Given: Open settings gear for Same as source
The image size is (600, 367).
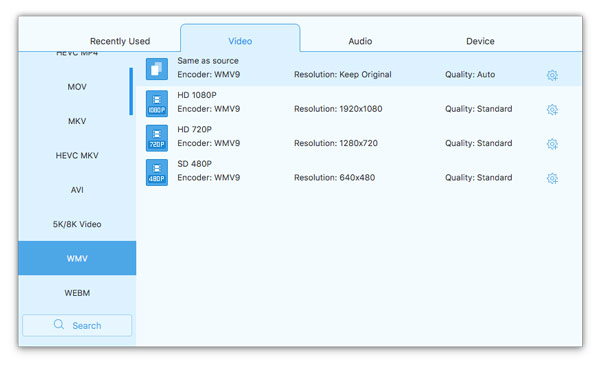Looking at the screenshot, I should point(552,75).
